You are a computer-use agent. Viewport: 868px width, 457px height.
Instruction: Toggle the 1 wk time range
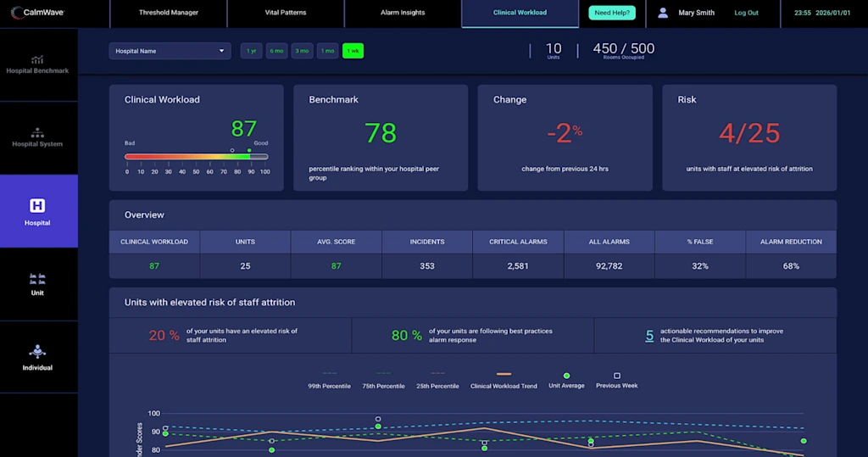pos(353,51)
